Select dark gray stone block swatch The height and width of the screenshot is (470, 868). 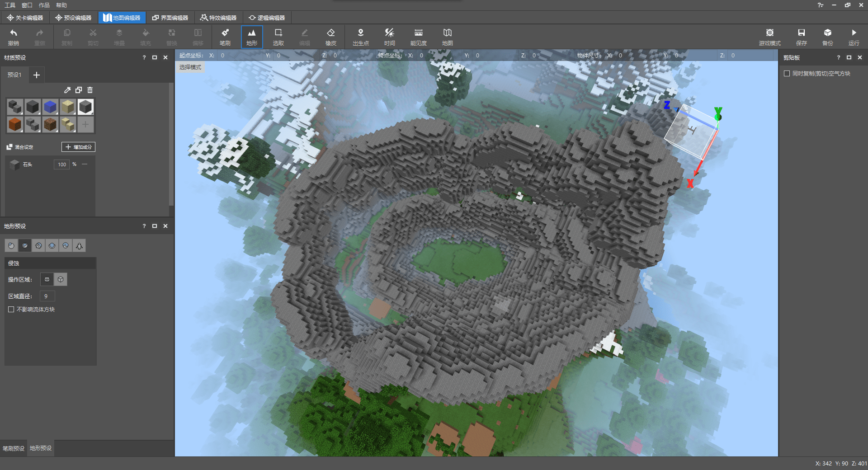coord(33,107)
